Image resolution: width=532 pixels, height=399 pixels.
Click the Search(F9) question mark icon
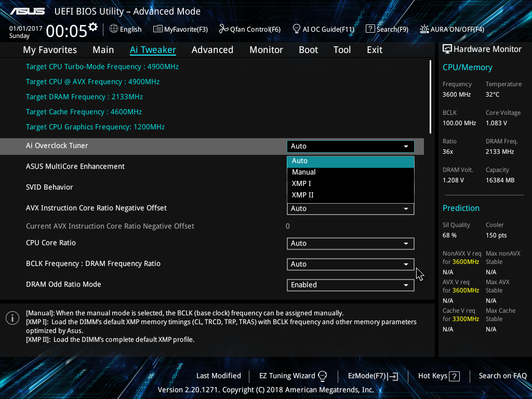(x=370, y=29)
